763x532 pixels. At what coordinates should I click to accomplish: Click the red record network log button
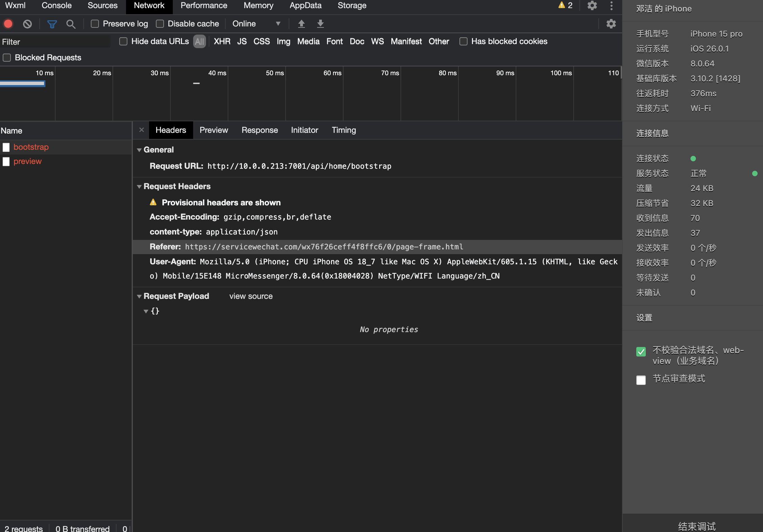pos(8,24)
